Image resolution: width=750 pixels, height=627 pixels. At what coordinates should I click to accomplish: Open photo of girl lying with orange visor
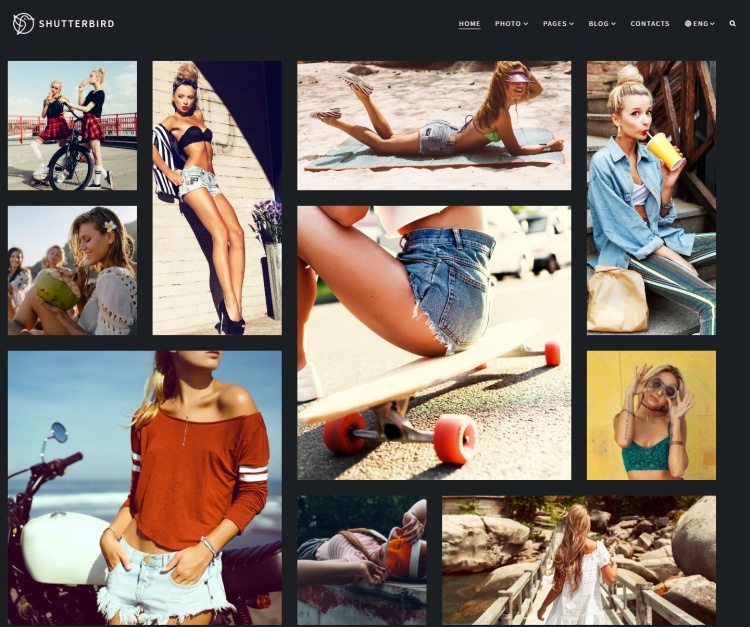coord(362,560)
